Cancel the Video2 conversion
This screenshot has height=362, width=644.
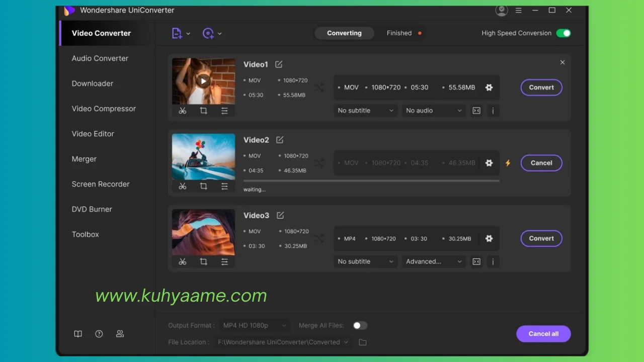click(541, 163)
